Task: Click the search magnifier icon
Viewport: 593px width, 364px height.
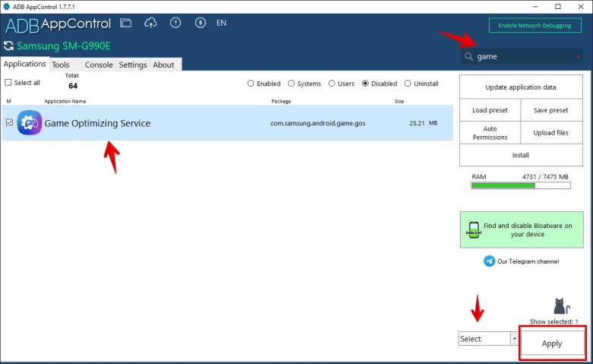Action: 469,56
